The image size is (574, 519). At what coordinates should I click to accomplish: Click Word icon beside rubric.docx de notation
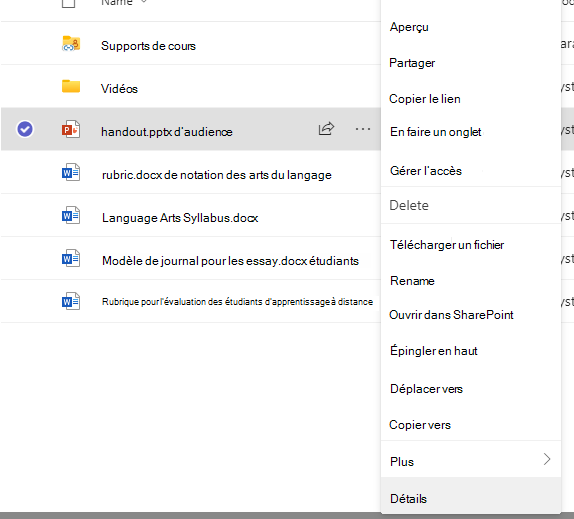point(71,172)
